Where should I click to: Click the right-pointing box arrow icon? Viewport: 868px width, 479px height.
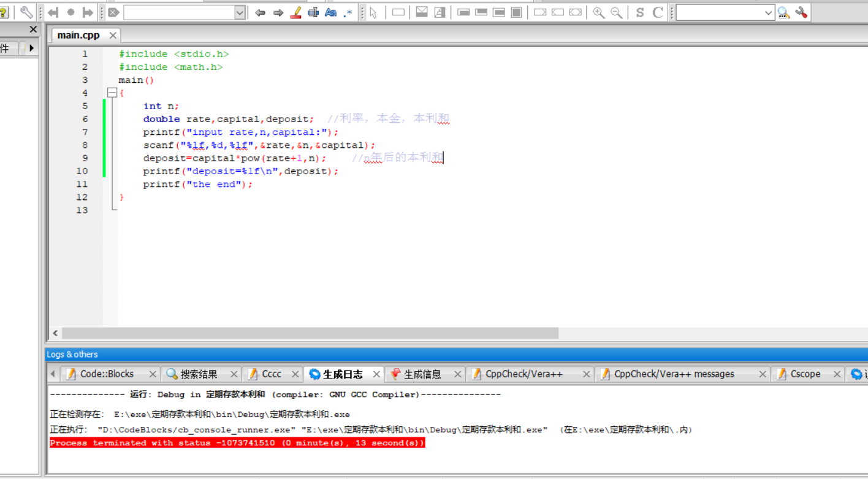click(x=540, y=12)
